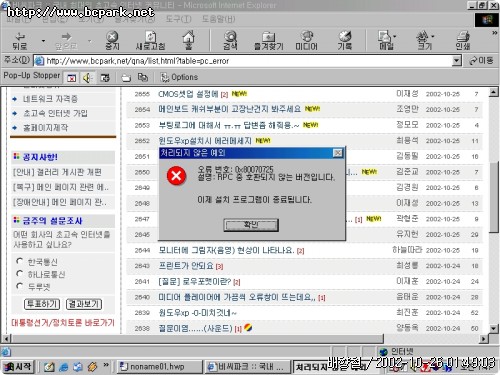The height and width of the screenshot is (375, 500).
Task: Click the Back (뒤로) toolbar button
Action: click(x=20, y=41)
